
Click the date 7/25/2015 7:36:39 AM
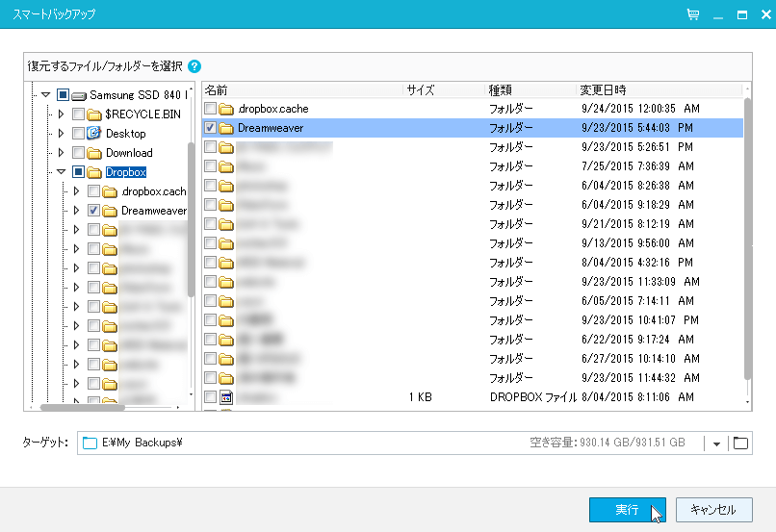[x=637, y=166]
